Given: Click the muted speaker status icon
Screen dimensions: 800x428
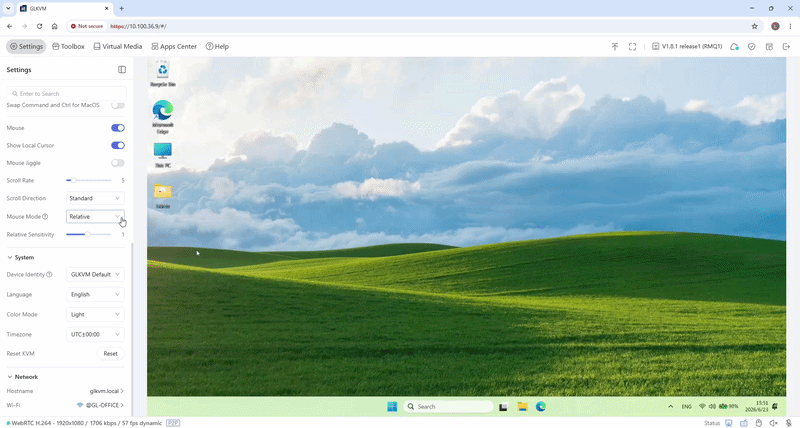Looking at the screenshot, I should point(773,423).
